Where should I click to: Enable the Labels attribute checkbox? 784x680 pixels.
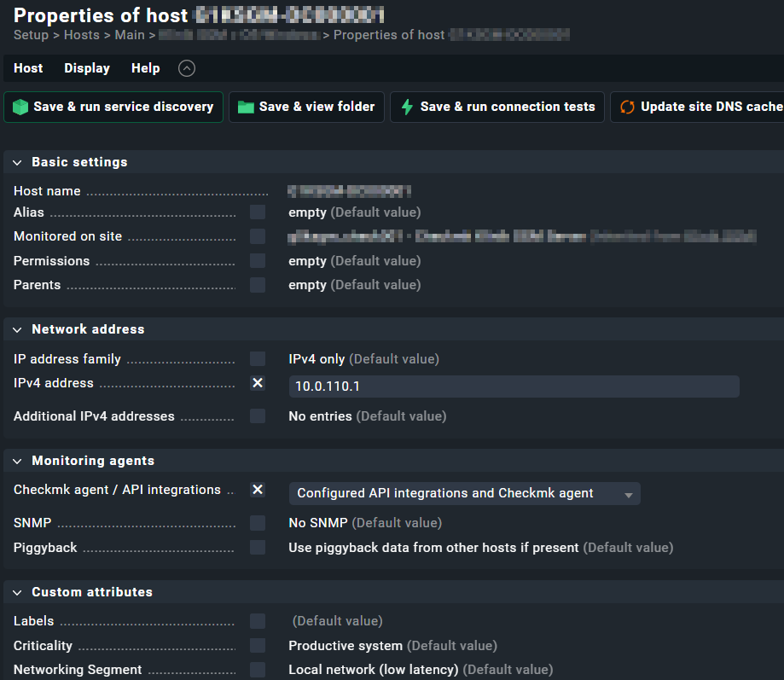[x=258, y=621]
